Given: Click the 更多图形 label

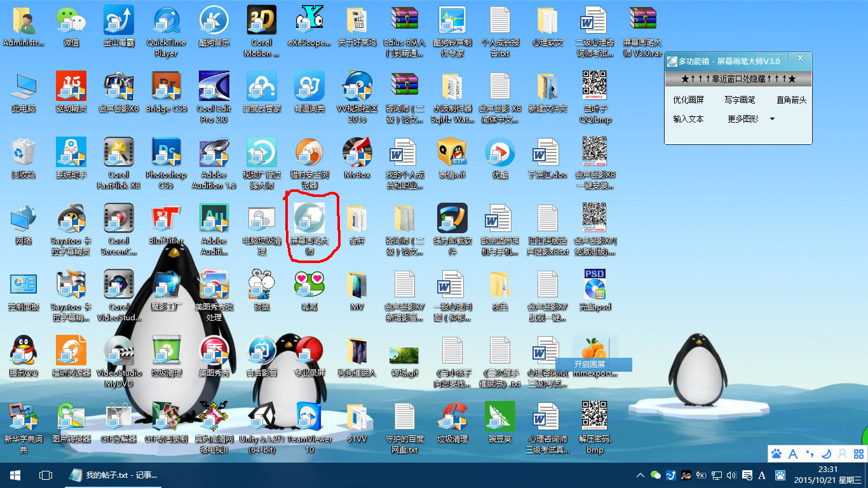Looking at the screenshot, I should click(743, 119).
